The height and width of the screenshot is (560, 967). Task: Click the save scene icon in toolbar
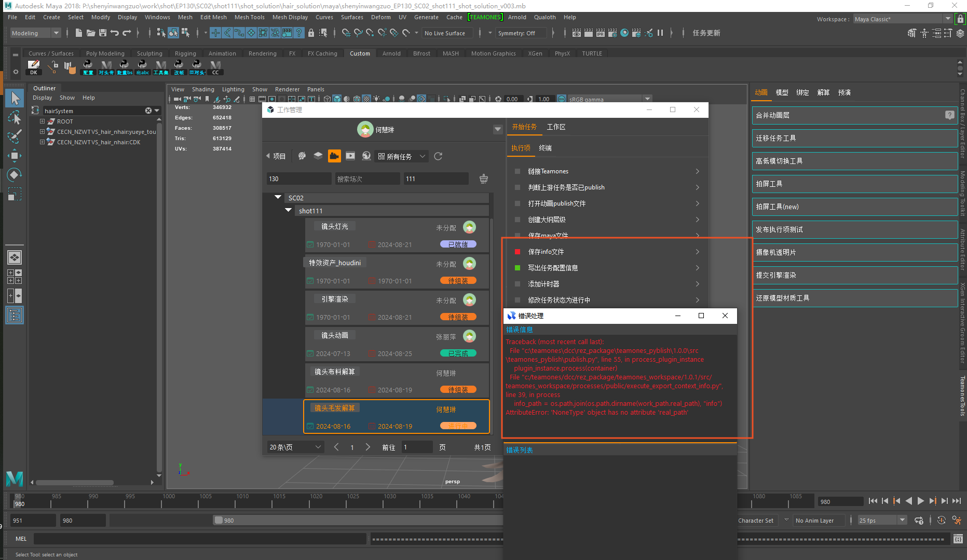(x=103, y=33)
